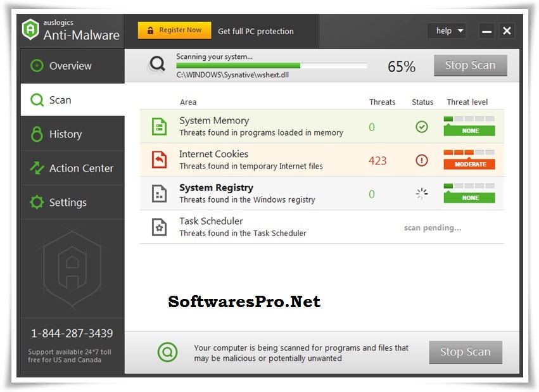This screenshot has height=392, width=539.
Task: Click the Internet Cookies file icon
Action: coord(159,158)
